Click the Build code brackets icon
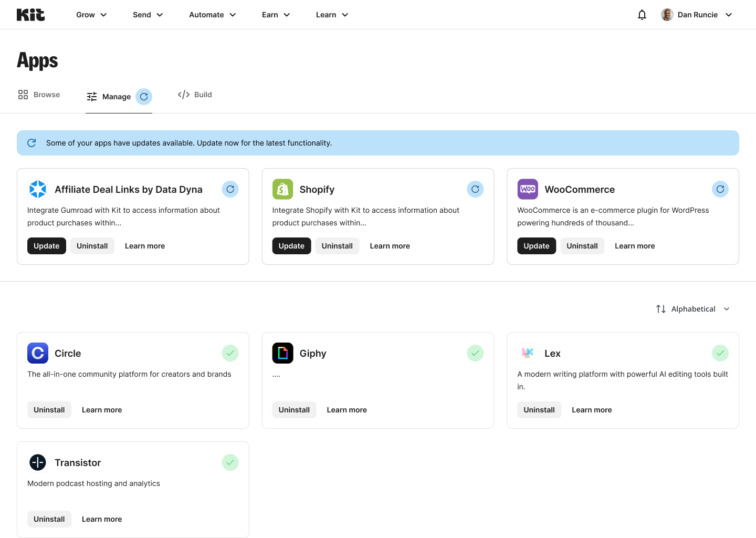 (x=184, y=95)
